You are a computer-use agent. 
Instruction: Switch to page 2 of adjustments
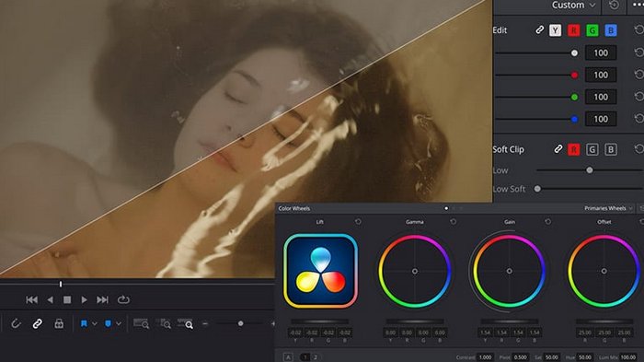pyautogui.click(x=316, y=357)
